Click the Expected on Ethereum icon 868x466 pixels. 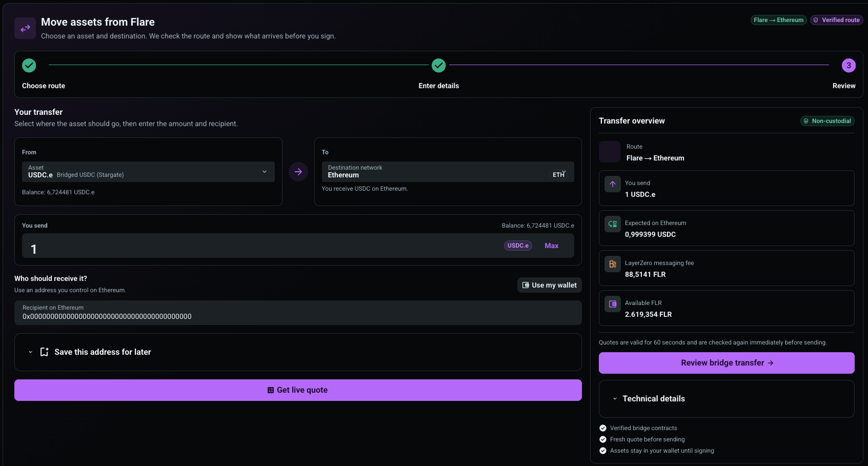613,224
